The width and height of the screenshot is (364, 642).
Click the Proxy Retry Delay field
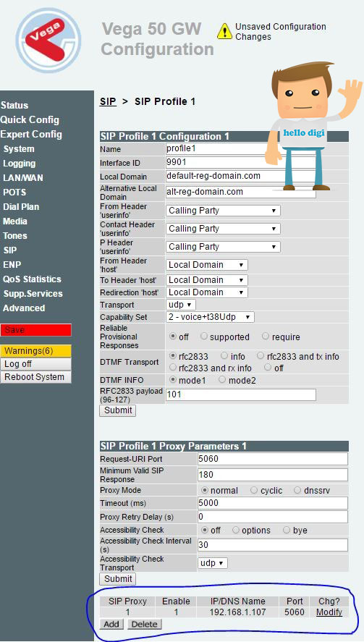[x=273, y=517]
